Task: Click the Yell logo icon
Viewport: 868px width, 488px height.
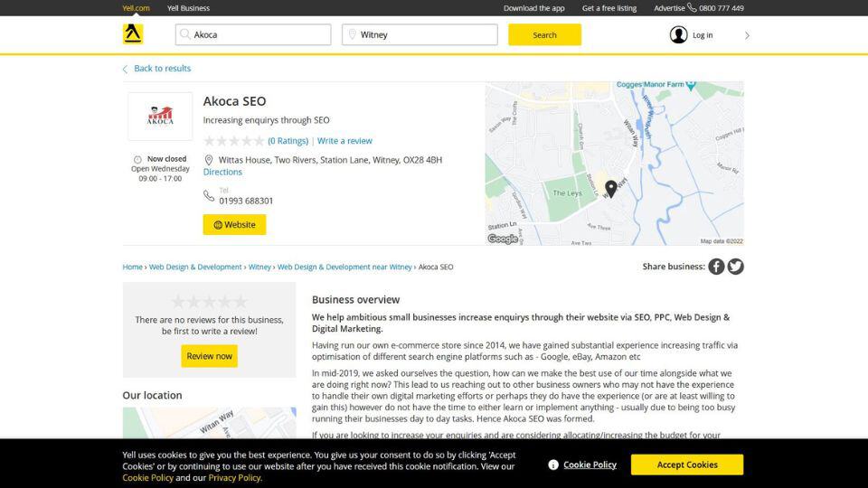Action: click(133, 34)
